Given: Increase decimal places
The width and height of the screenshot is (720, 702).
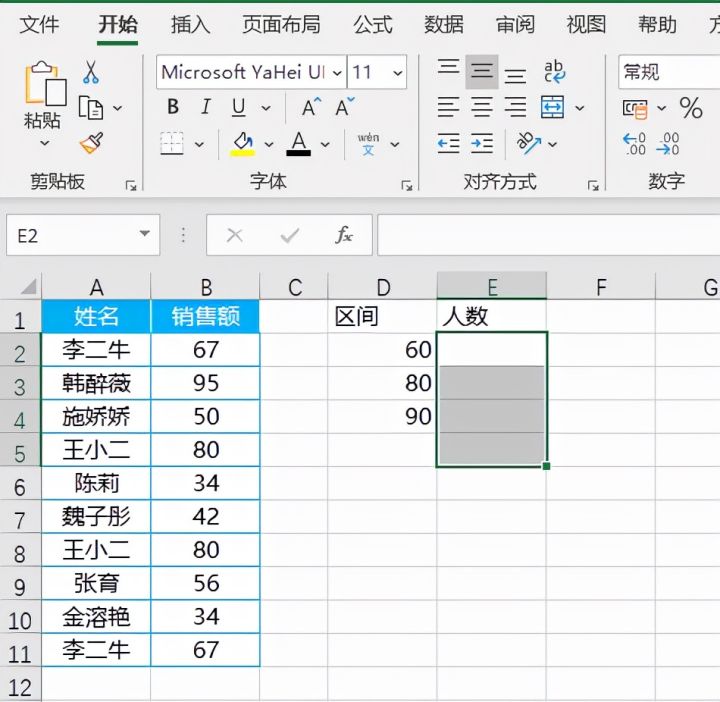Looking at the screenshot, I should (634, 144).
